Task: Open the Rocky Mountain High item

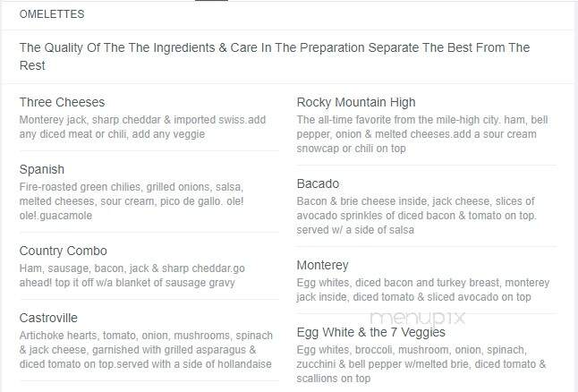Action: pyautogui.click(x=356, y=102)
